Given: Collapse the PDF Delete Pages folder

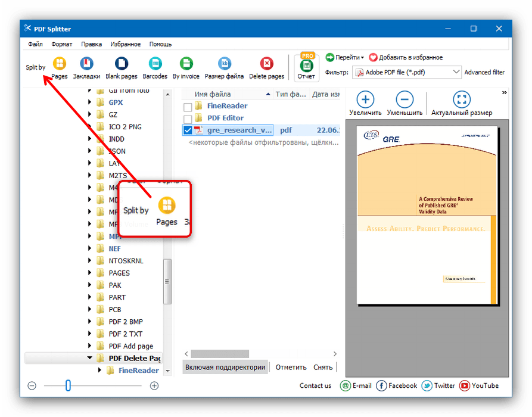Looking at the screenshot, I should [89, 357].
